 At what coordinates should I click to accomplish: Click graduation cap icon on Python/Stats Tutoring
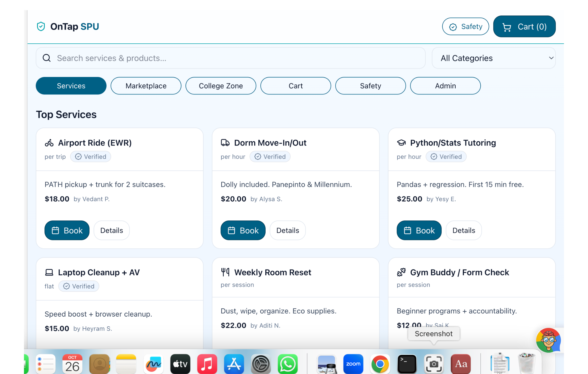click(x=401, y=143)
